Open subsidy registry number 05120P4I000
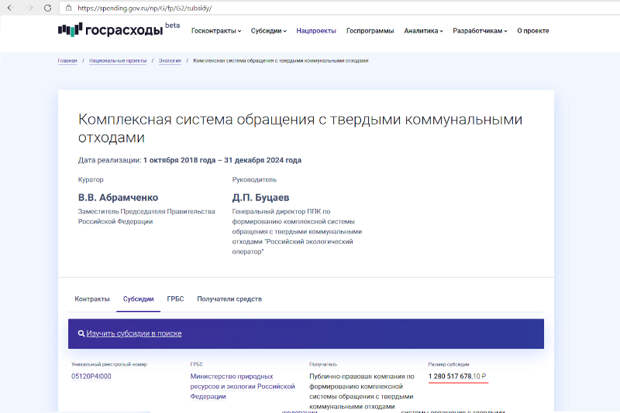 click(91, 376)
